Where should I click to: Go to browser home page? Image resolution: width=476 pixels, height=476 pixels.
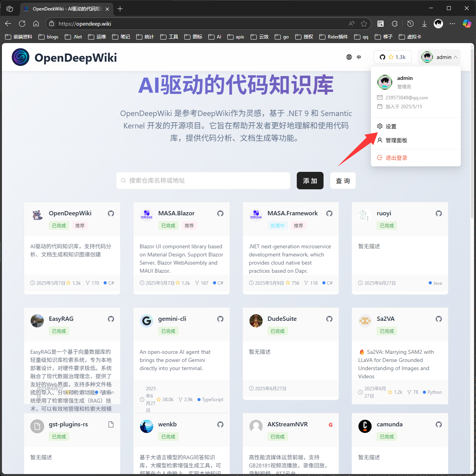click(x=36, y=24)
